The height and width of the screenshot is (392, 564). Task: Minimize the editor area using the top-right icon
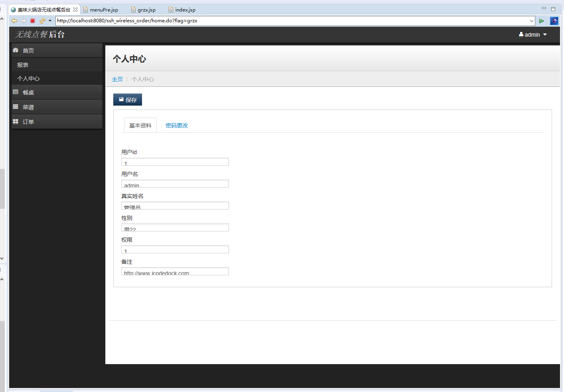click(x=544, y=8)
